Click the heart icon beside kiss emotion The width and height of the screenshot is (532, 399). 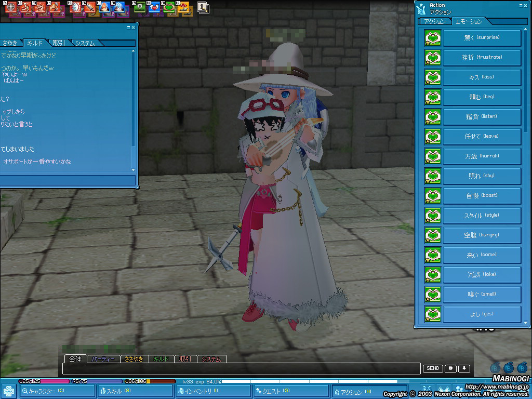[433, 77]
